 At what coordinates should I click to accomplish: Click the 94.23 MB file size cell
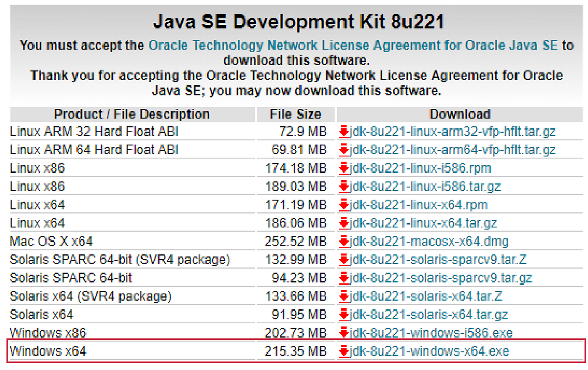[x=299, y=278]
